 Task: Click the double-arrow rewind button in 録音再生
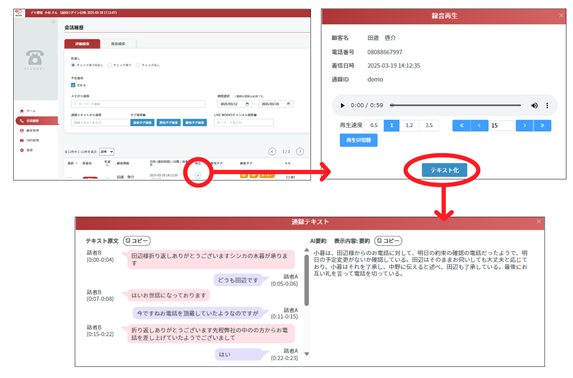click(462, 125)
